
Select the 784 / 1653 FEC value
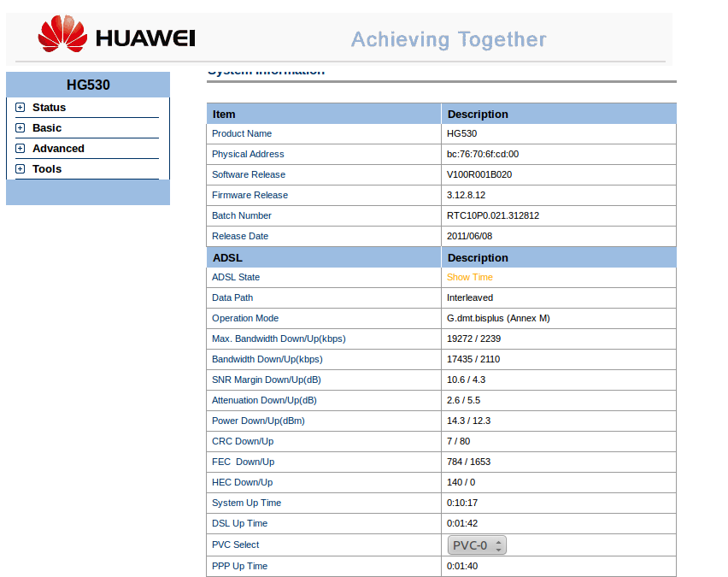(x=468, y=462)
